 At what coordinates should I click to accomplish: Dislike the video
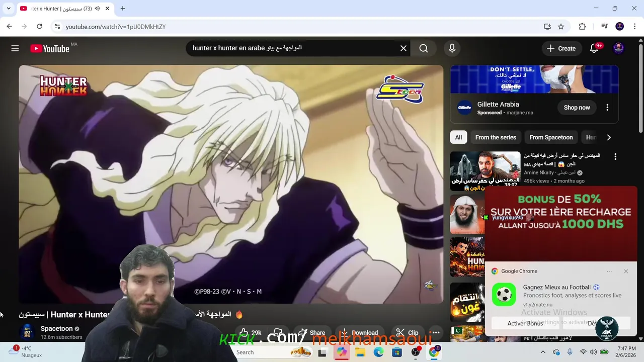[x=278, y=333]
